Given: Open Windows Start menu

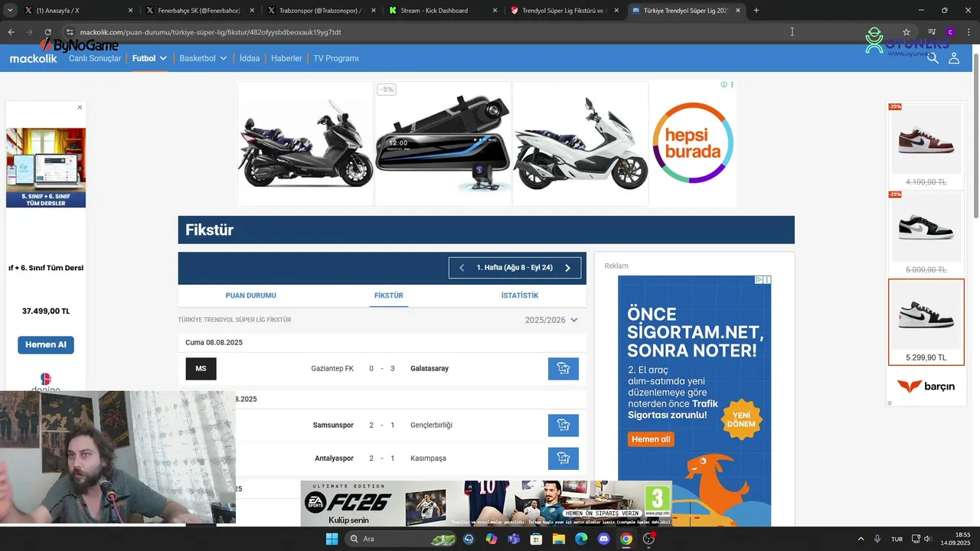Looking at the screenshot, I should click(332, 539).
